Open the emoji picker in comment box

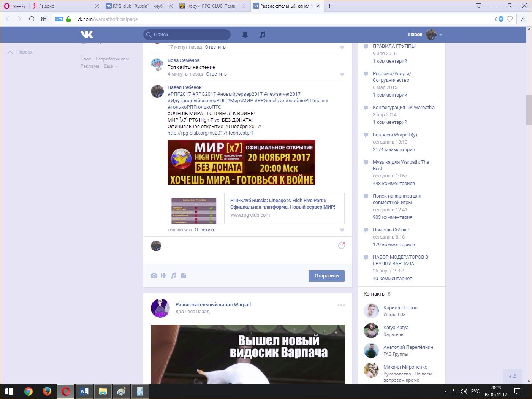341,245
